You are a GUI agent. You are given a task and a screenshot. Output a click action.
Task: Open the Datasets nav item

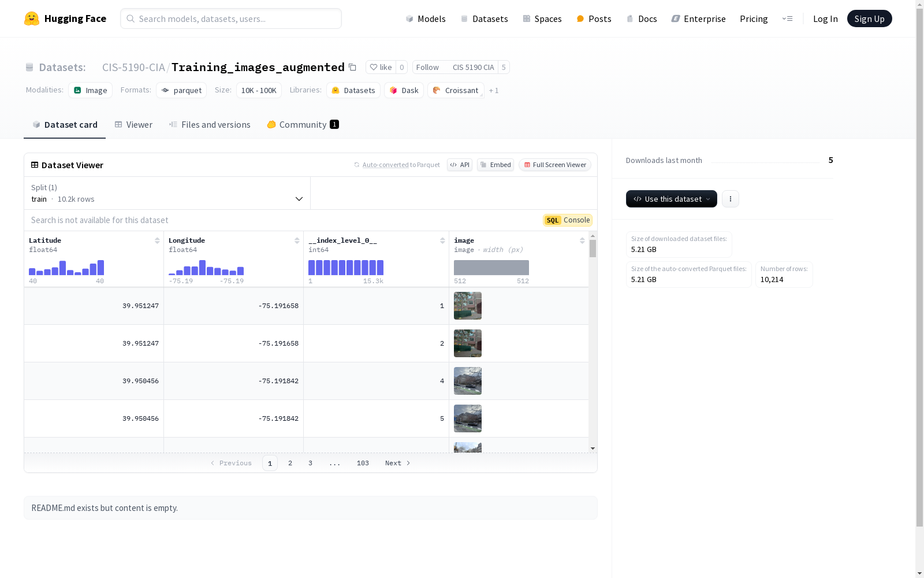pyautogui.click(x=484, y=18)
